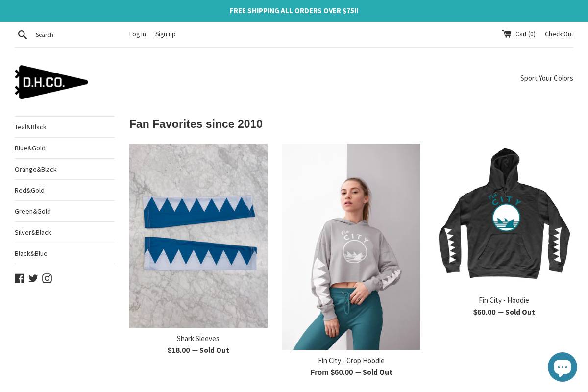Select Blue&Gold in the sidebar
The width and height of the screenshot is (588, 392).
click(30, 148)
